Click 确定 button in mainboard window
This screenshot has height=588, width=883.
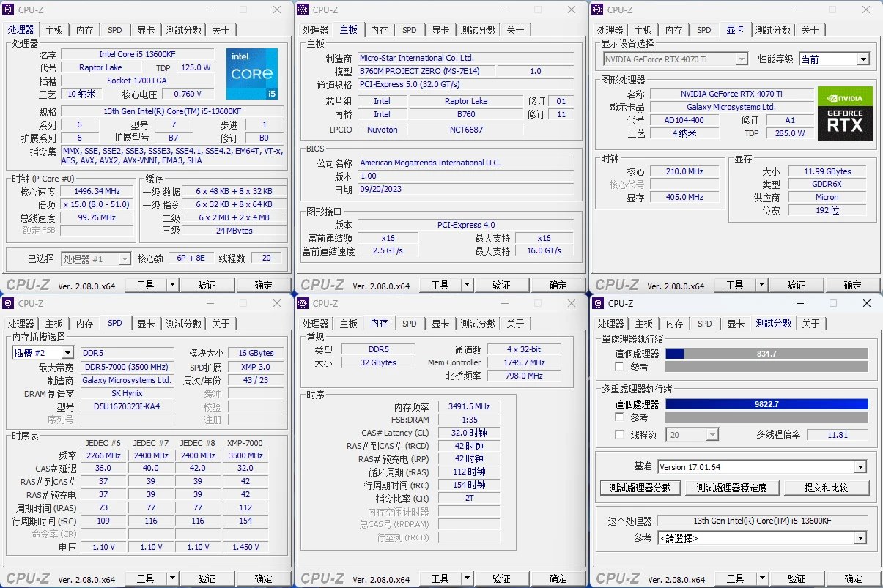pyautogui.click(x=558, y=285)
